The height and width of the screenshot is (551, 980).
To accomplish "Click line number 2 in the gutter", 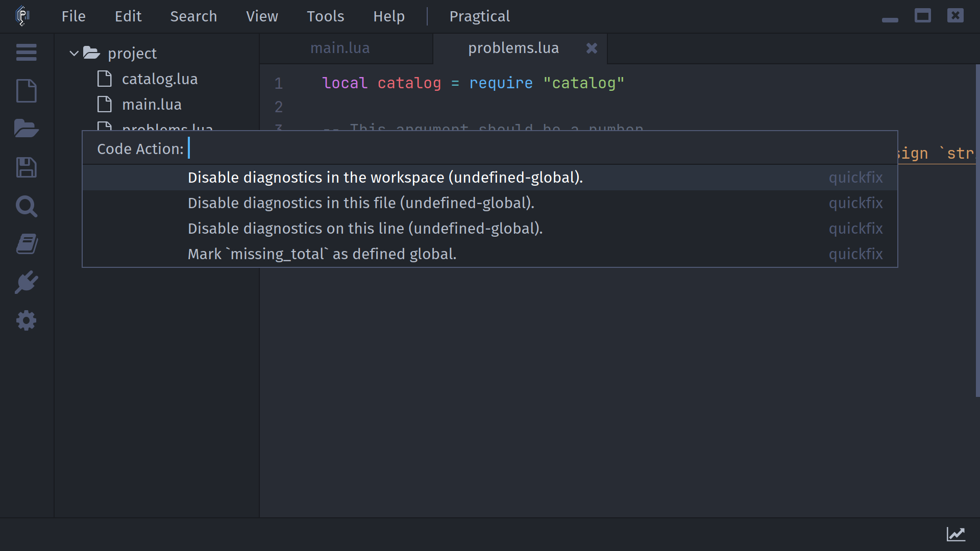I will pos(279,107).
